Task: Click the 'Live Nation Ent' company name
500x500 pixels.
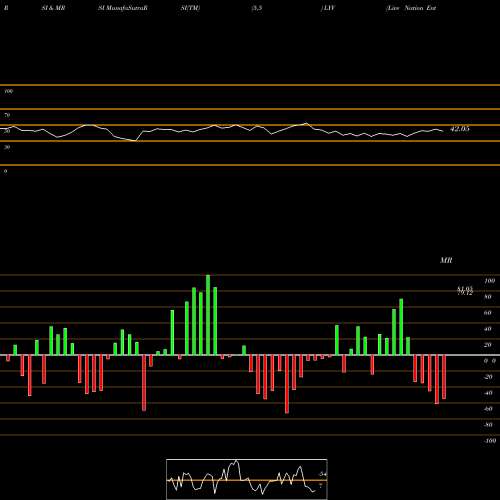Action: pos(411,8)
